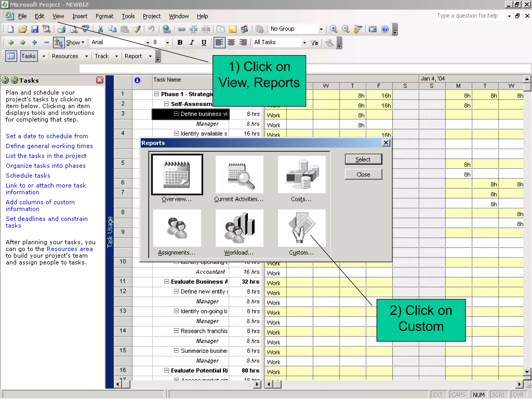Open the Edit menu

pyautogui.click(x=39, y=16)
